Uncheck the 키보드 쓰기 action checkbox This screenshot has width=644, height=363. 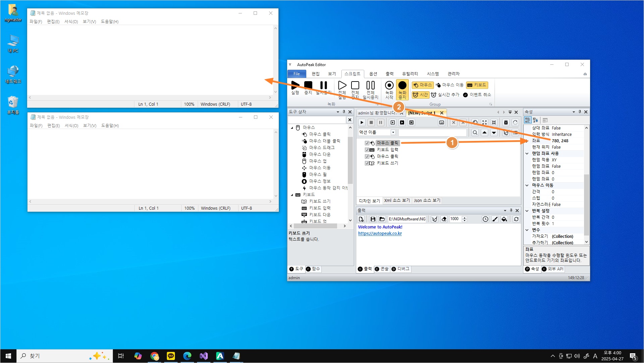pos(367,163)
